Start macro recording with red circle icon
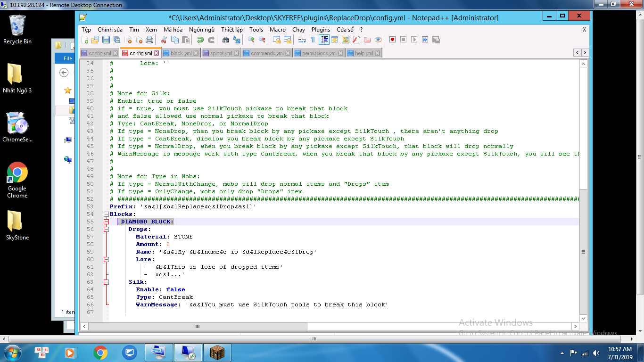This screenshot has width=644, height=362. point(392,40)
